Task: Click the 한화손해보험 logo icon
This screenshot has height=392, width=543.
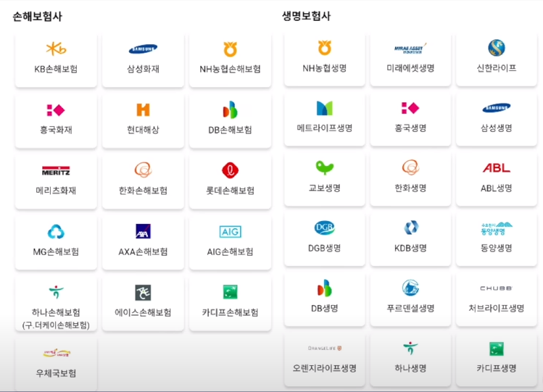Action: click(143, 170)
